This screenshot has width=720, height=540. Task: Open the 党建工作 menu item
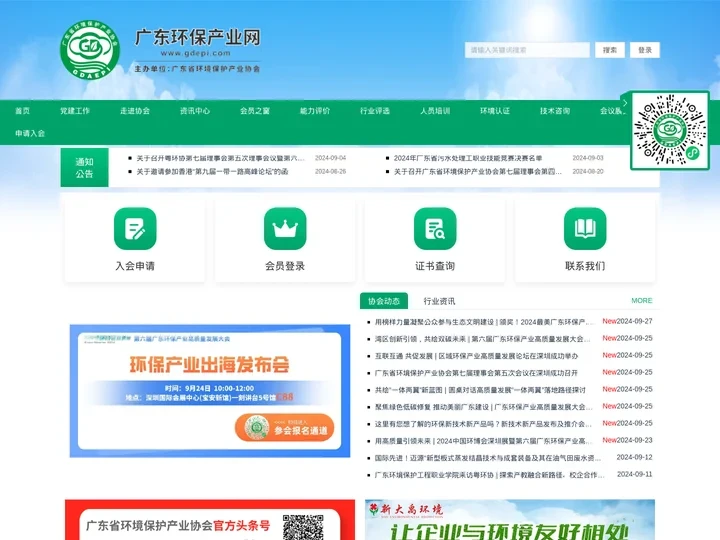75,111
